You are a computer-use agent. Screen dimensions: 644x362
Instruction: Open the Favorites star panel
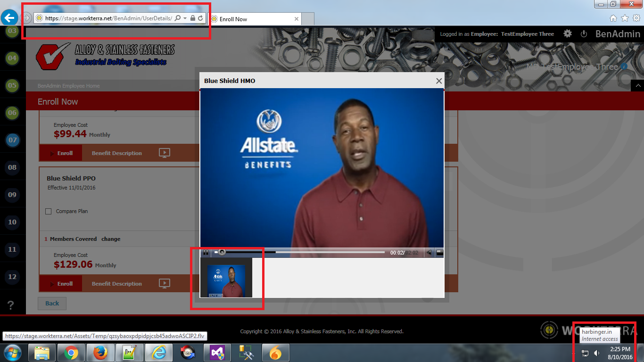tap(625, 18)
